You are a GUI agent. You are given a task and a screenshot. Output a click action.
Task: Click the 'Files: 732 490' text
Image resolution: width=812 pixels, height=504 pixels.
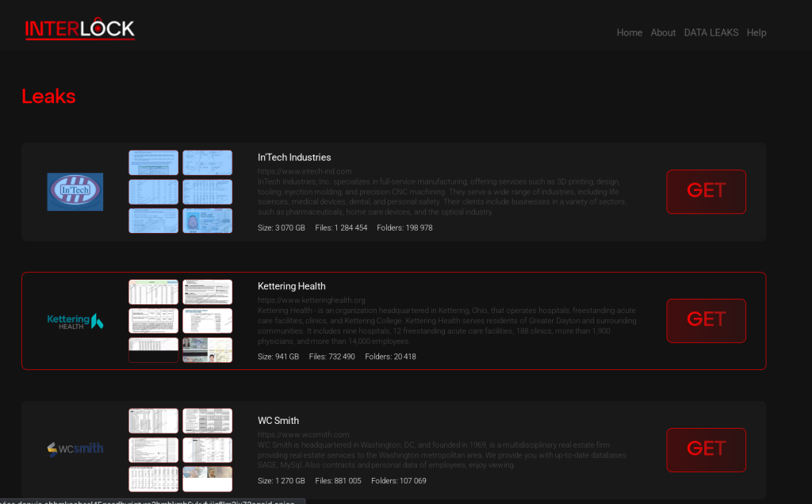332,357
